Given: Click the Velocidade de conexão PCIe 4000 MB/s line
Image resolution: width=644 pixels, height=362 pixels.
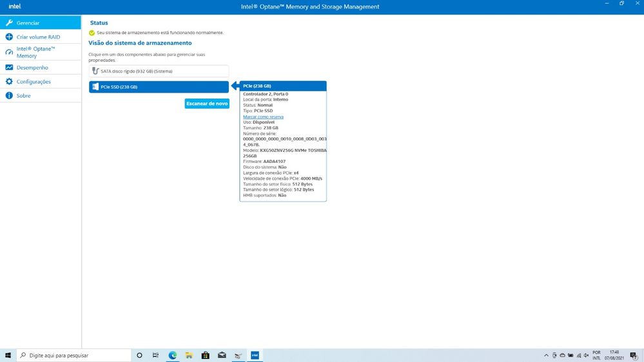Looking at the screenshot, I should (x=282, y=178).
